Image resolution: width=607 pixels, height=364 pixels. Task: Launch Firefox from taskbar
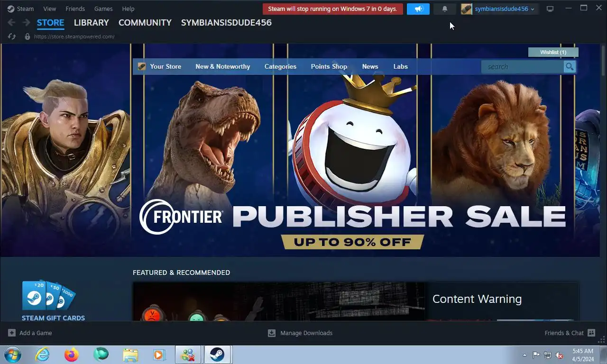tap(72, 355)
